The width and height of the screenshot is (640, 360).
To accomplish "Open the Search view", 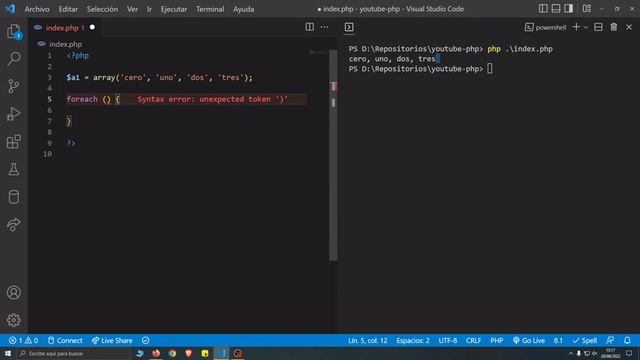I will pos(14,58).
